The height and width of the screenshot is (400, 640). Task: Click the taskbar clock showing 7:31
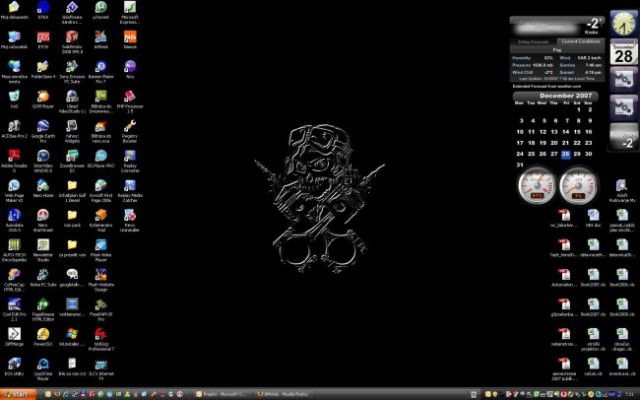tap(630, 394)
